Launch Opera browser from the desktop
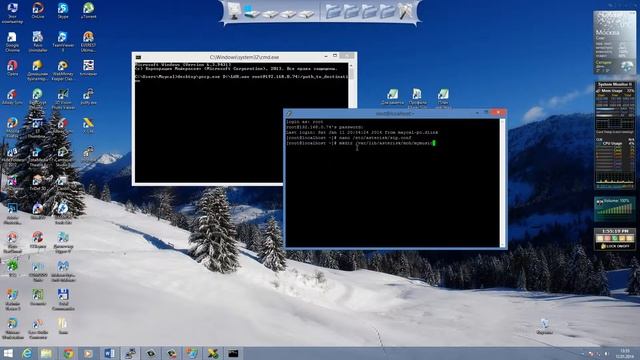Image resolution: width=640 pixels, height=360 pixels. [12, 68]
